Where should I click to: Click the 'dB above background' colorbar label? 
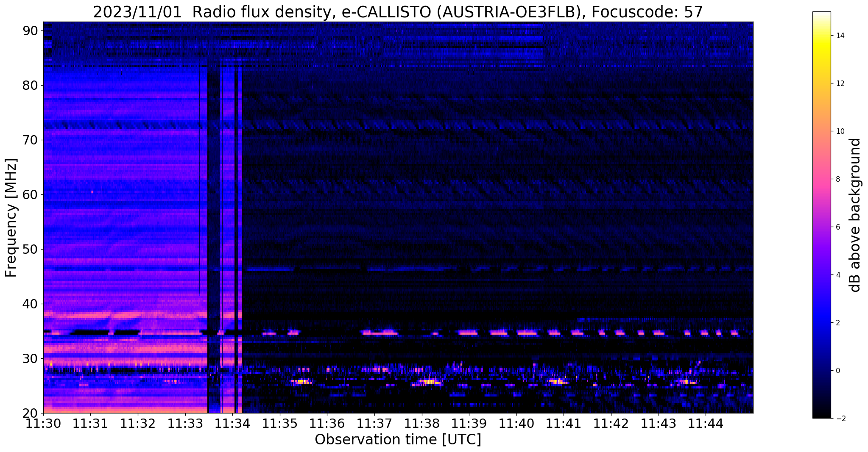pyautogui.click(x=855, y=215)
